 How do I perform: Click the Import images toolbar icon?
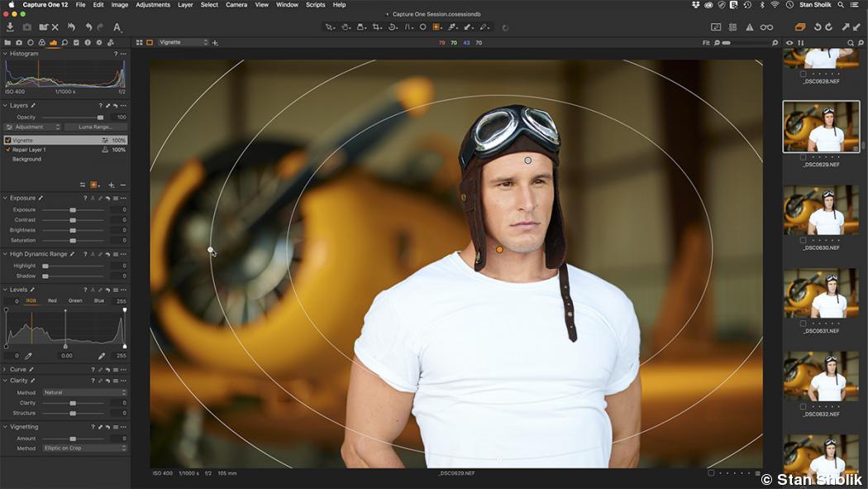click(10, 26)
